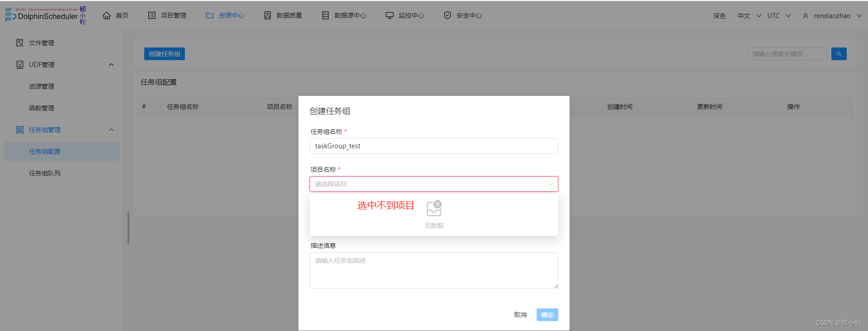Click the sidebar vertical scrollbar
The height and width of the screenshot is (331, 868).
(x=128, y=228)
